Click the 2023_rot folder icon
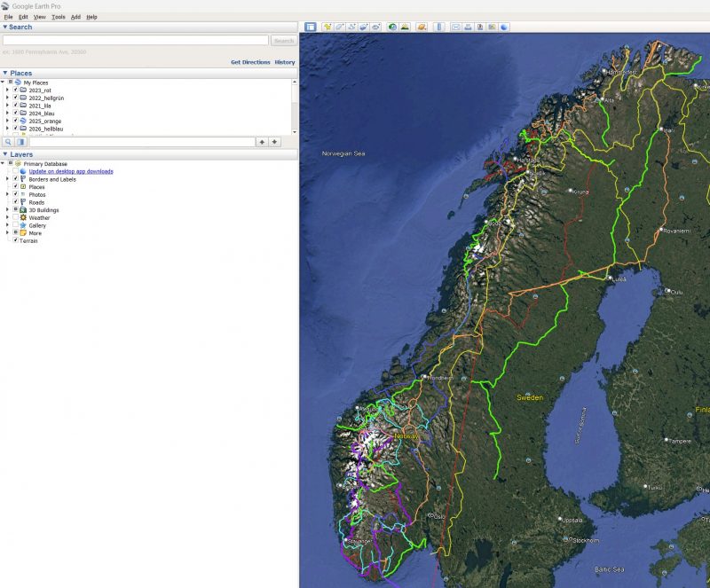Screen dimensions: 710x588 click(x=23, y=90)
